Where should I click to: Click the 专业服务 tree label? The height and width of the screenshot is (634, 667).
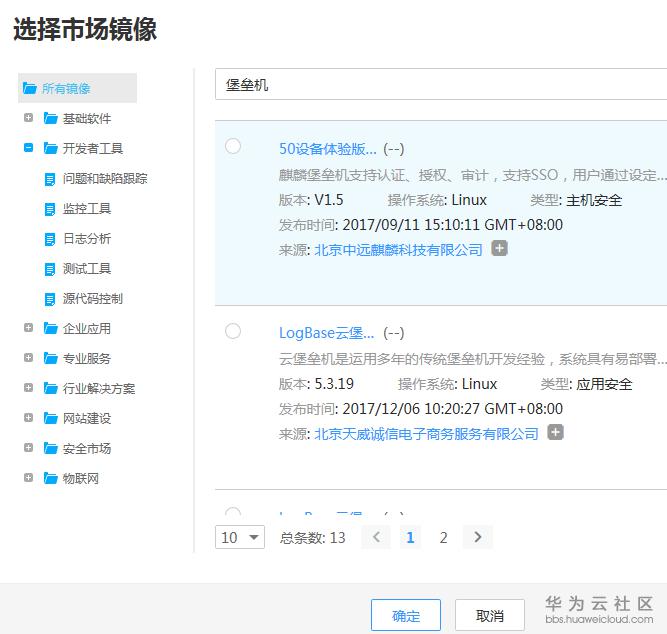point(87,358)
